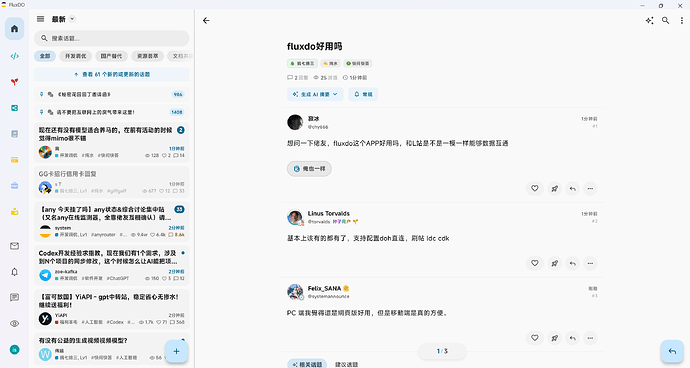The width and height of the screenshot is (690, 368).
Task: Open the AI sparkle icon in top bar
Action: pyautogui.click(x=649, y=20)
